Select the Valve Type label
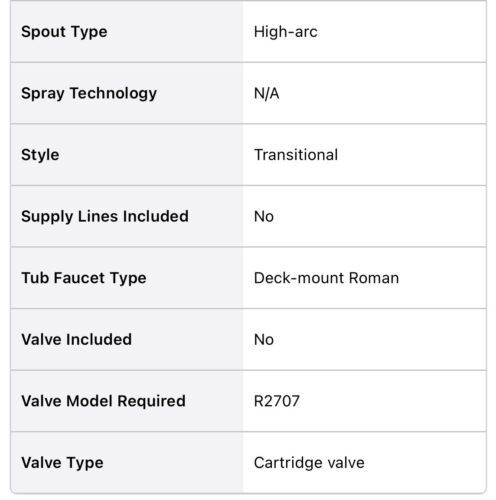Screen dimensions: 496x500 [62, 463]
